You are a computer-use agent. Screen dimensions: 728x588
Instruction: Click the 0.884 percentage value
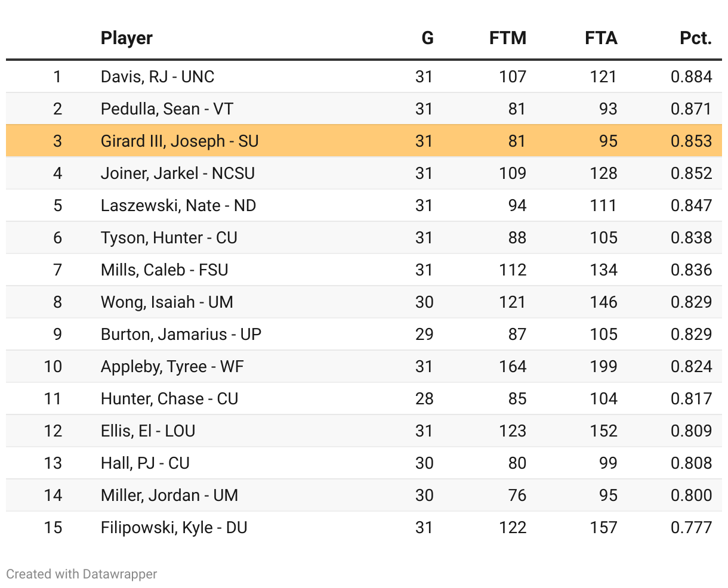(x=691, y=77)
